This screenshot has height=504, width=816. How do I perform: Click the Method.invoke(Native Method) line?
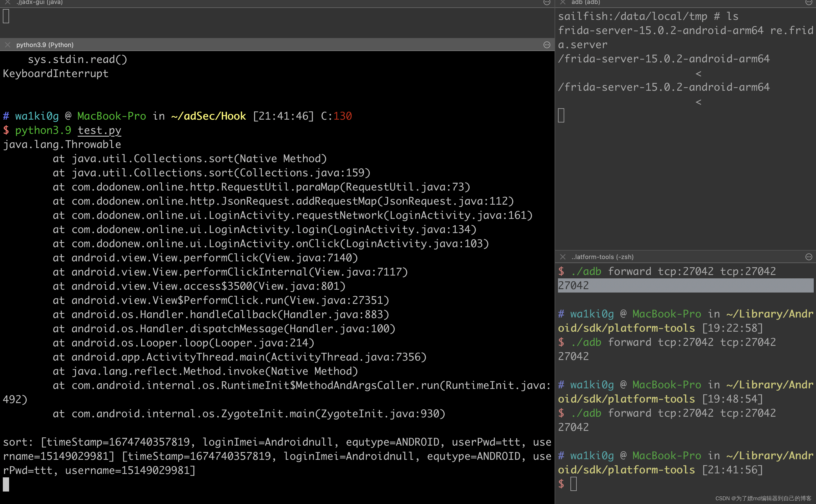pyautogui.click(x=205, y=371)
